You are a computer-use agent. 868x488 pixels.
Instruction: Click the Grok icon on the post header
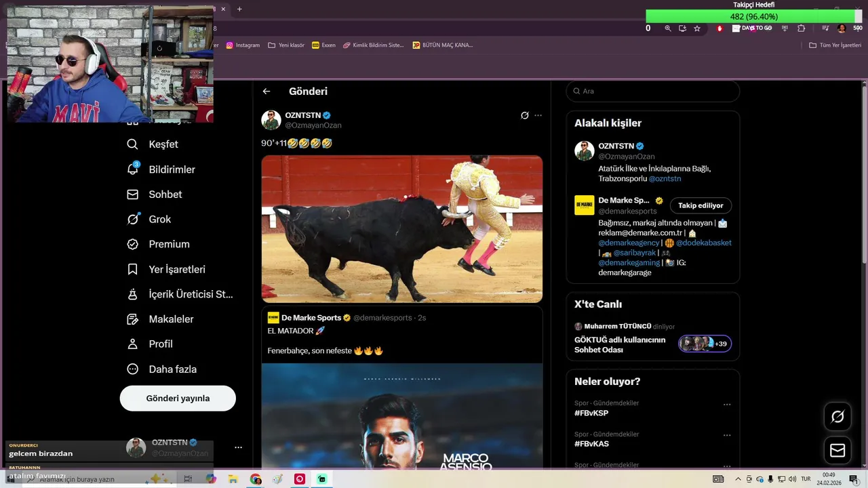click(524, 115)
